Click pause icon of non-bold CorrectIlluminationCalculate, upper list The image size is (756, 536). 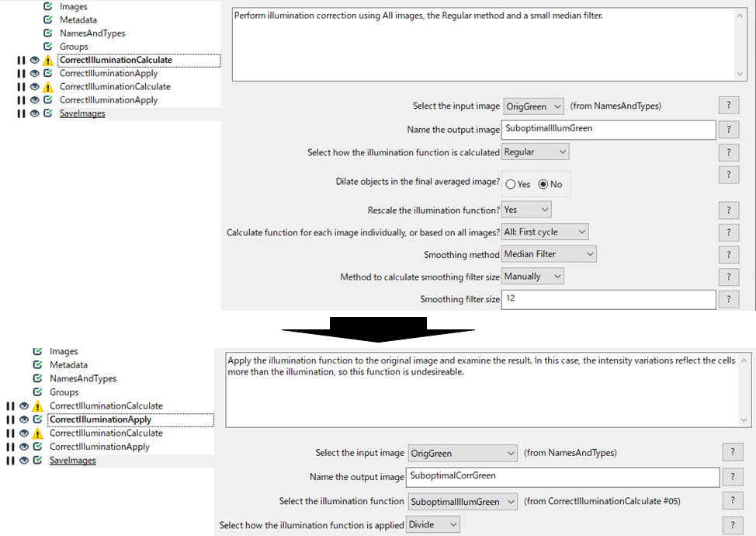click(x=21, y=87)
